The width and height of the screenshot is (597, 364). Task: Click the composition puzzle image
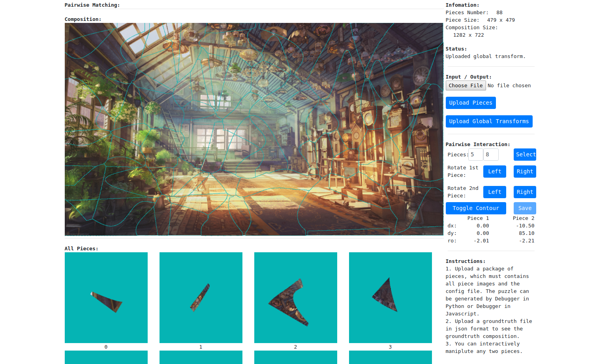(x=254, y=129)
